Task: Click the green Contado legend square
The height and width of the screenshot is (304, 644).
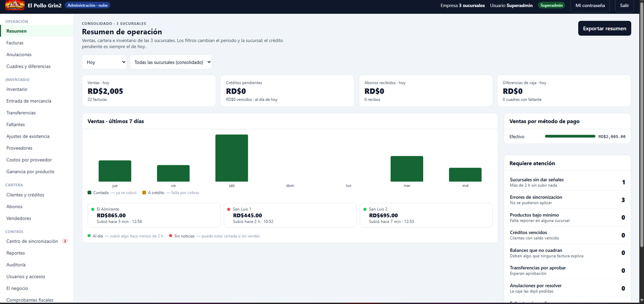Action: click(89, 193)
